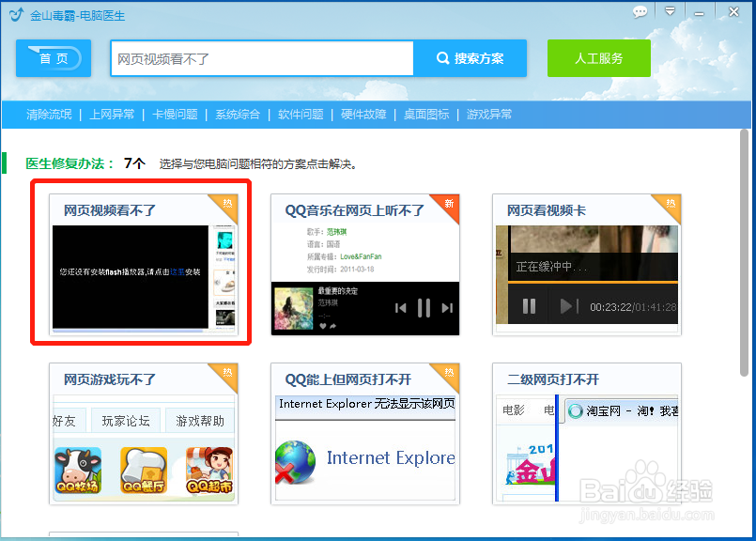Open the QQ音乐在网页上听不了 solution title
756x541 pixels.
tap(354, 210)
